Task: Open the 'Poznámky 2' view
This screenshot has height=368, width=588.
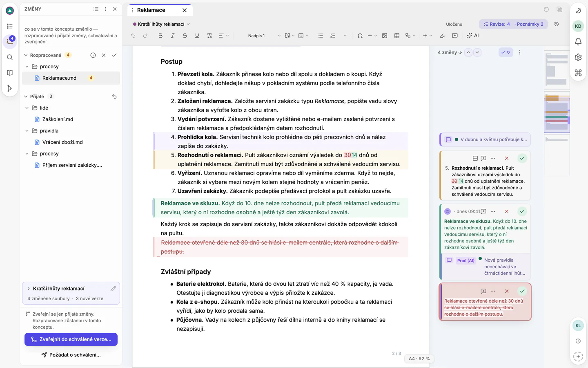Action: [x=530, y=24]
